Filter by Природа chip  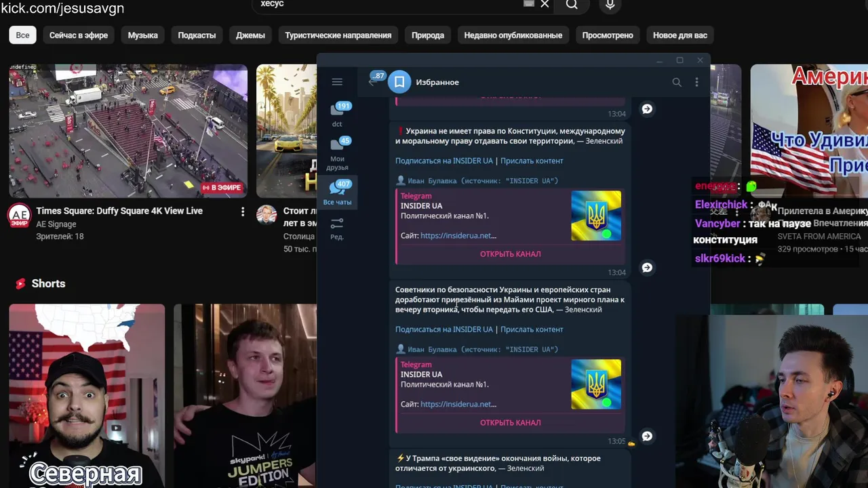tap(428, 35)
